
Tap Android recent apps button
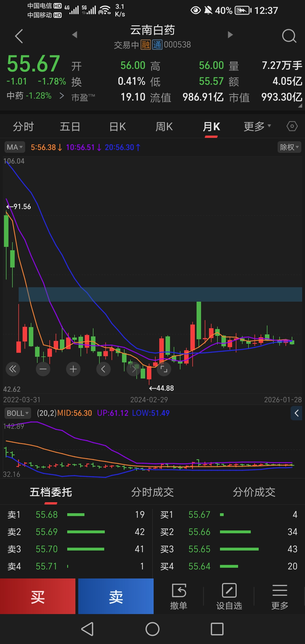point(217,629)
